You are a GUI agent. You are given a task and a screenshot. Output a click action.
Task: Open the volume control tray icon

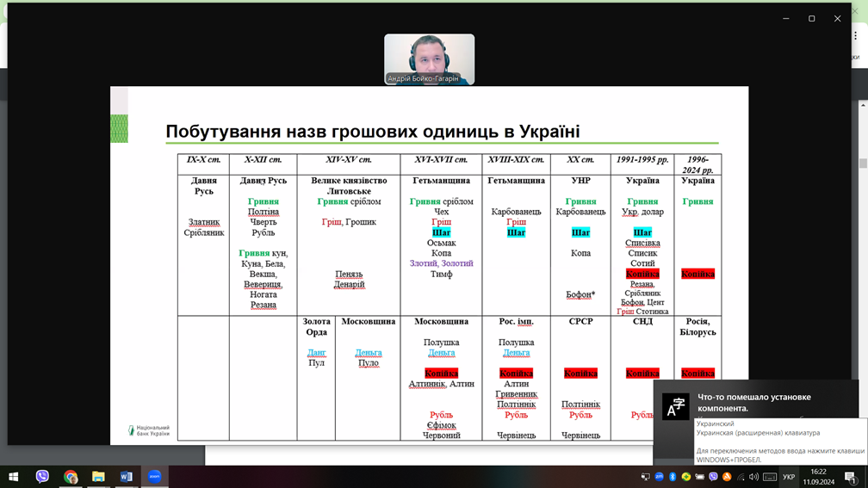pos(753,477)
